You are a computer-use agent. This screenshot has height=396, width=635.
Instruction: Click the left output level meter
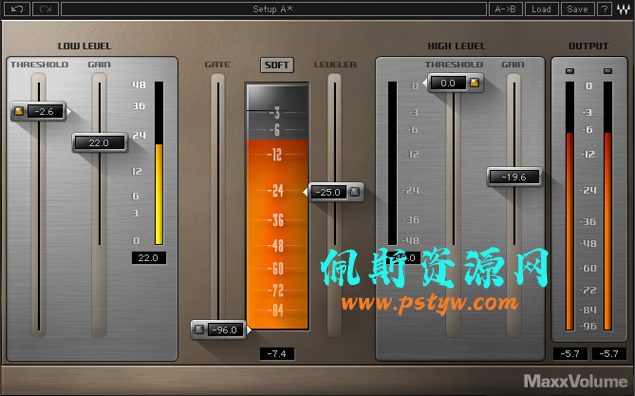point(570,206)
